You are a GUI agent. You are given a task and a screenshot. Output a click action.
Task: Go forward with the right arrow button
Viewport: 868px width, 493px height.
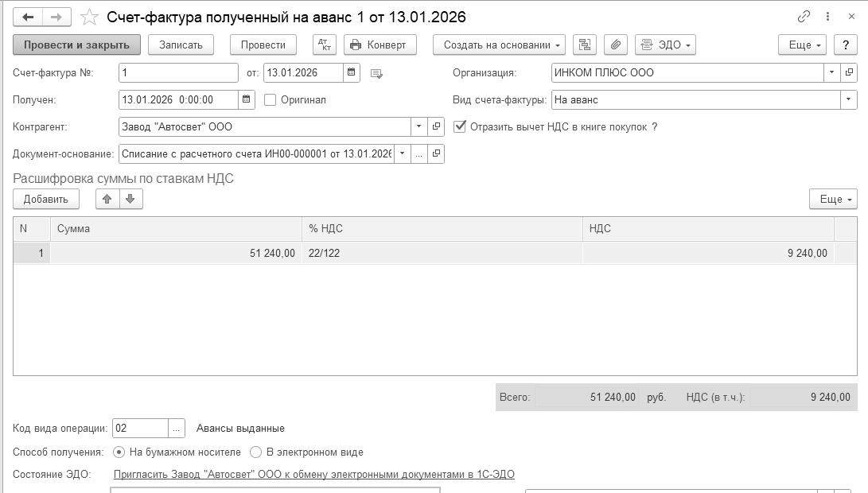(56, 17)
